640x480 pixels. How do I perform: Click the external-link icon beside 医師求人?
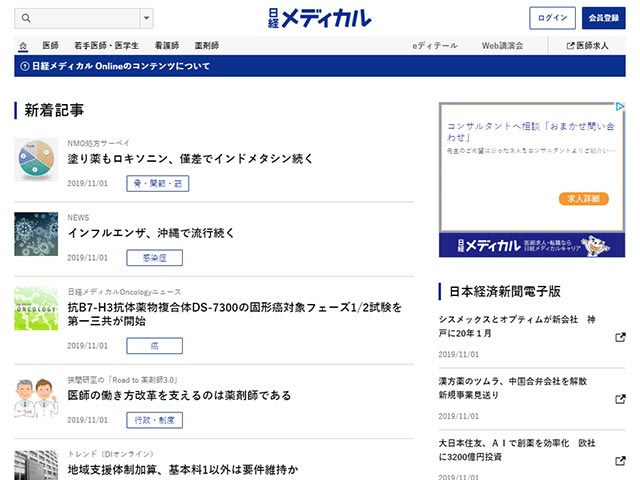click(x=570, y=46)
